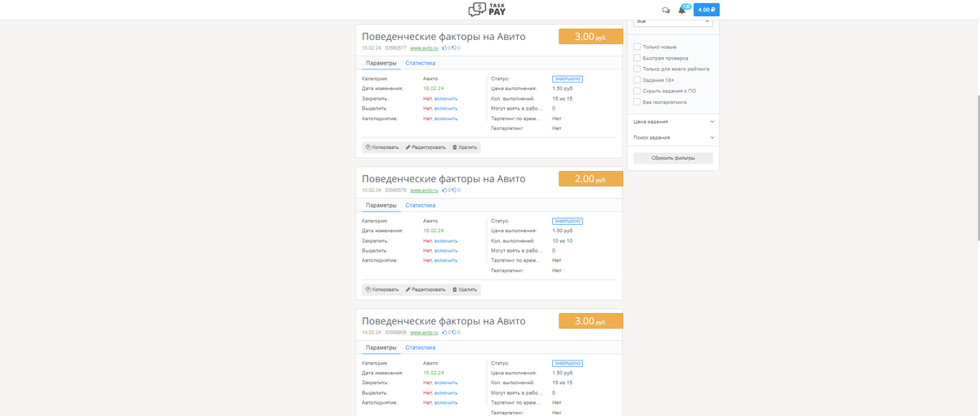
Task: Open the TaskPay logo home link
Action: click(489, 10)
